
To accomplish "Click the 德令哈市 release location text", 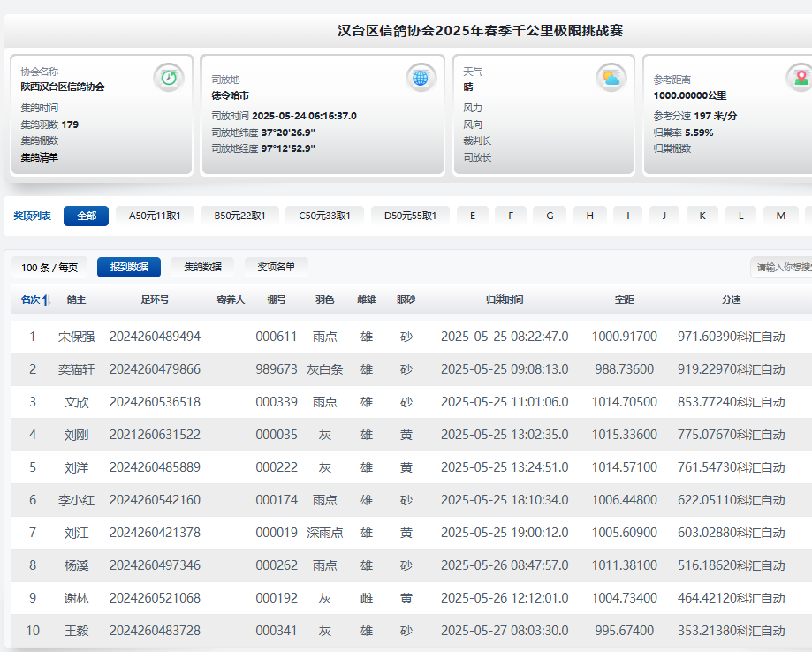I will [231, 95].
